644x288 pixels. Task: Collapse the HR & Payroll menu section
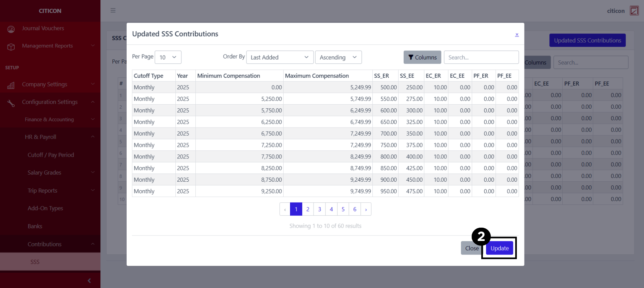93,137
